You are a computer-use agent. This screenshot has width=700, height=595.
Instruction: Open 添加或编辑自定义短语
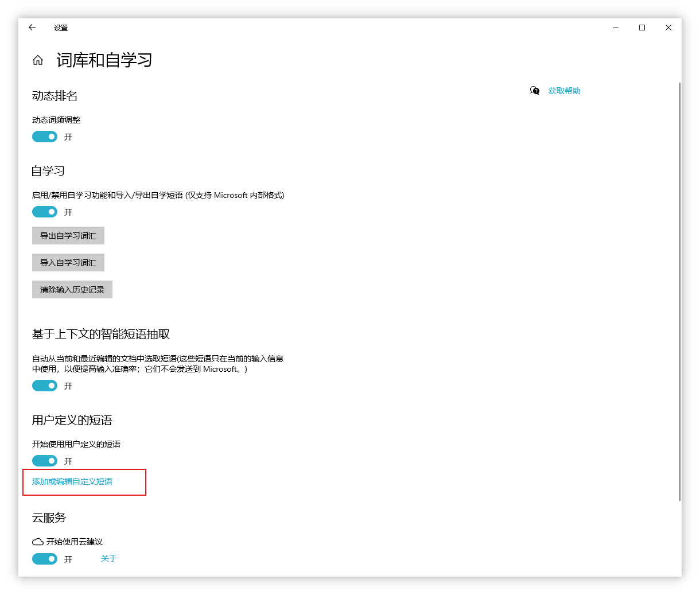73,482
